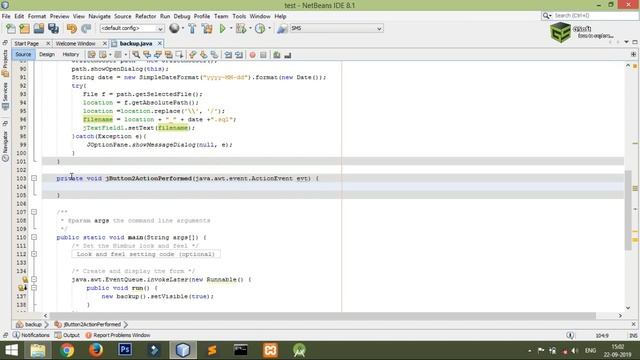Open the Tools menu
640x360 pixels.
coord(239,16)
